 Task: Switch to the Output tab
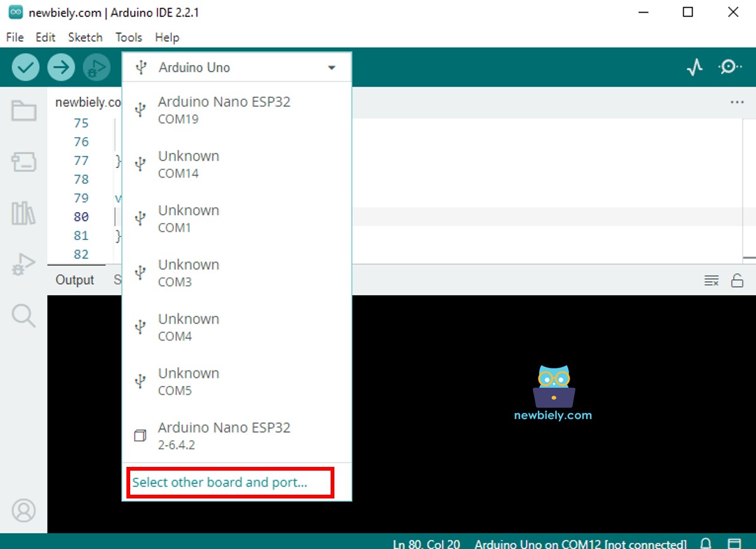click(76, 280)
